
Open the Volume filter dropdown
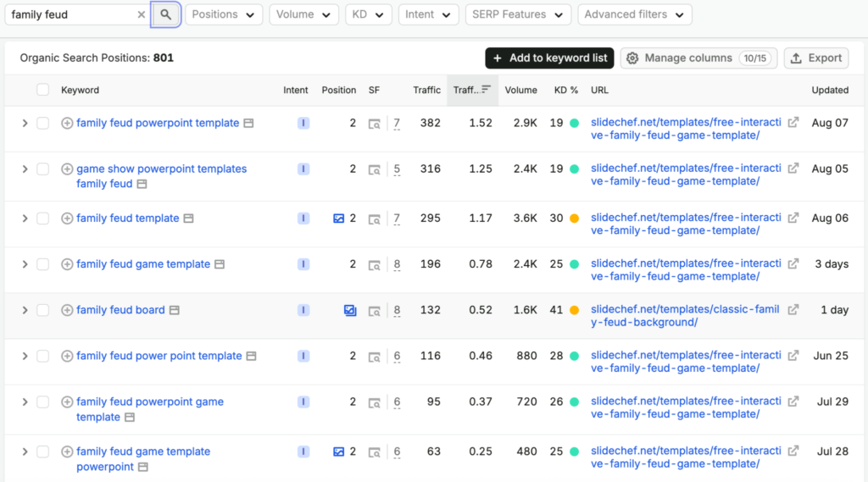pyautogui.click(x=303, y=14)
